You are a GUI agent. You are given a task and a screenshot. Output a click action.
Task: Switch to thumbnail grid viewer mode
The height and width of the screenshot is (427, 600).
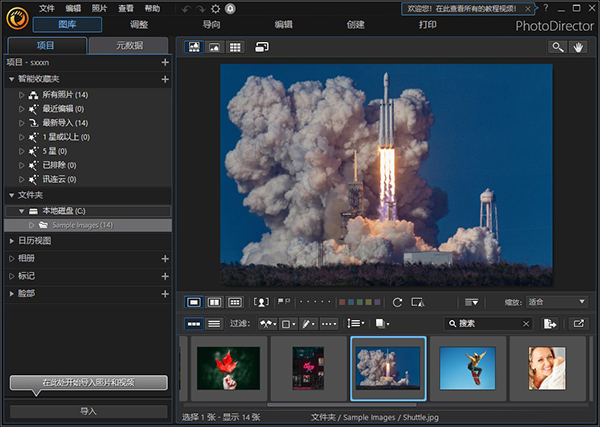(x=235, y=46)
